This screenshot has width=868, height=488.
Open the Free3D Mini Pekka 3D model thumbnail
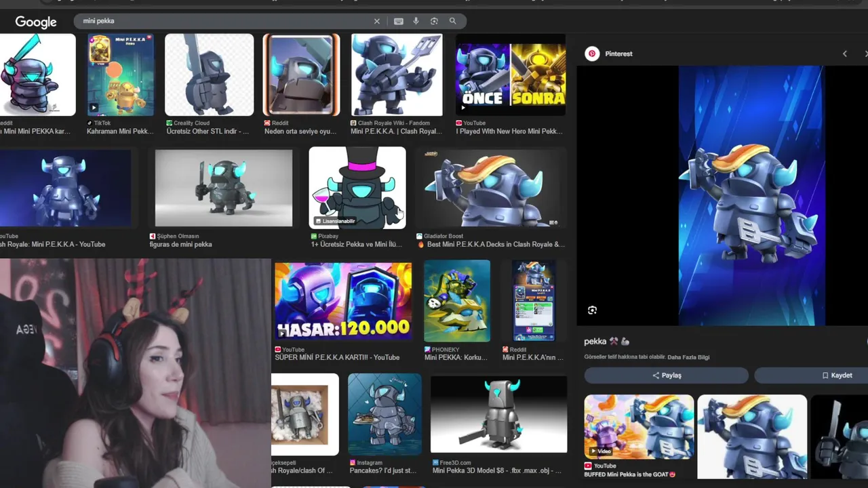tap(499, 414)
